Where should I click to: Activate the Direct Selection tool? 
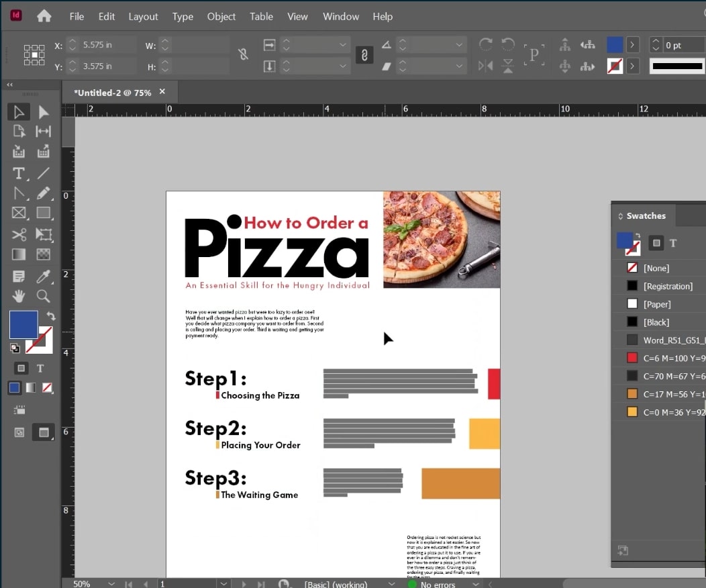click(44, 111)
